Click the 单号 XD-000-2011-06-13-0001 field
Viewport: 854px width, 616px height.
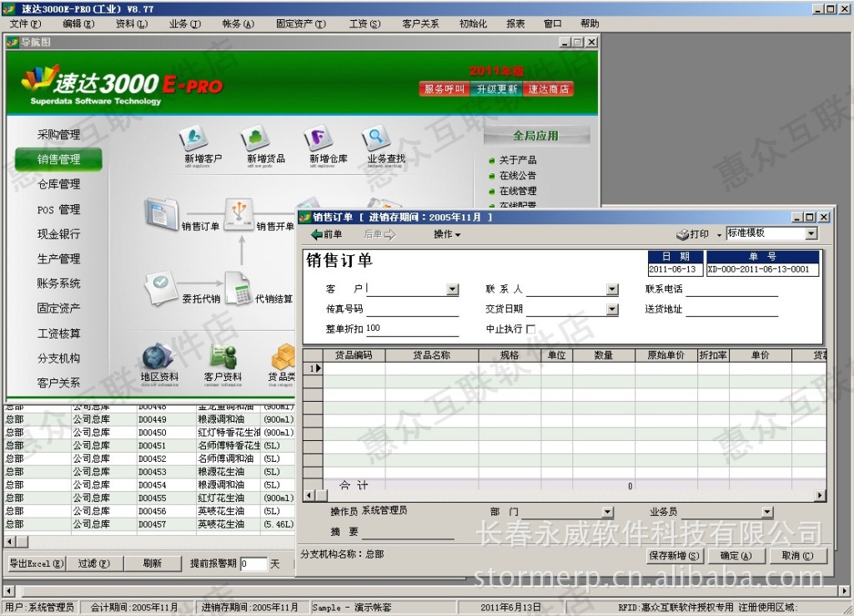coord(762,269)
